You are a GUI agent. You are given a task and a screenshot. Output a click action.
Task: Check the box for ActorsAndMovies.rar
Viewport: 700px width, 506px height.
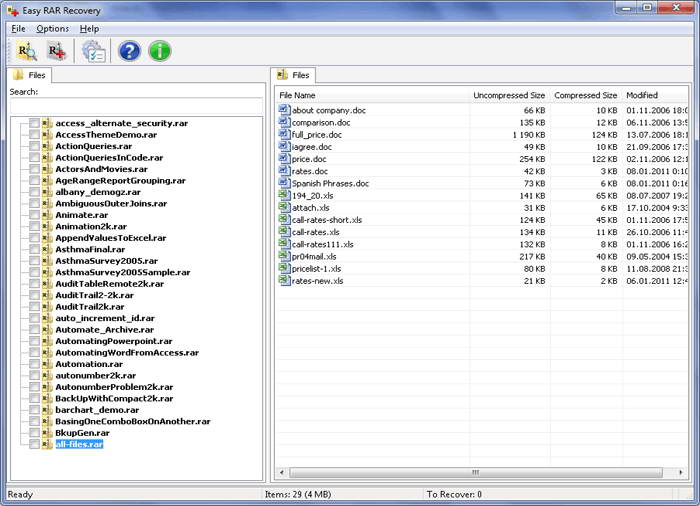tap(34, 169)
